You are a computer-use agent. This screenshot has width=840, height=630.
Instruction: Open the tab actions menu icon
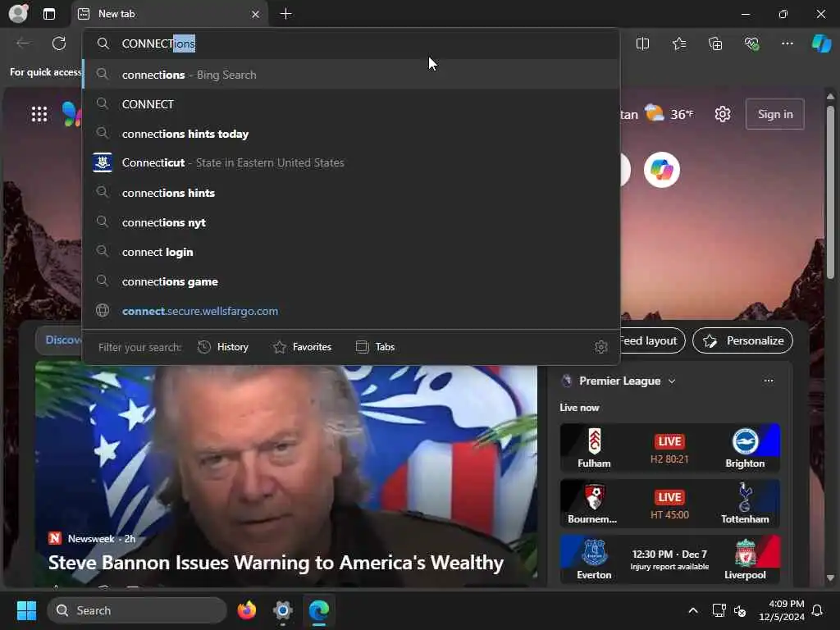[x=48, y=14]
